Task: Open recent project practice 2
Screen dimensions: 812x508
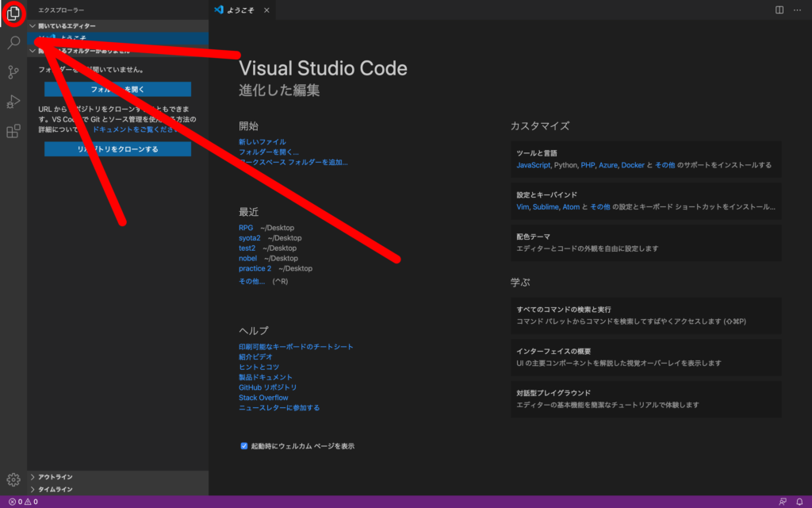Action: tap(255, 268)
